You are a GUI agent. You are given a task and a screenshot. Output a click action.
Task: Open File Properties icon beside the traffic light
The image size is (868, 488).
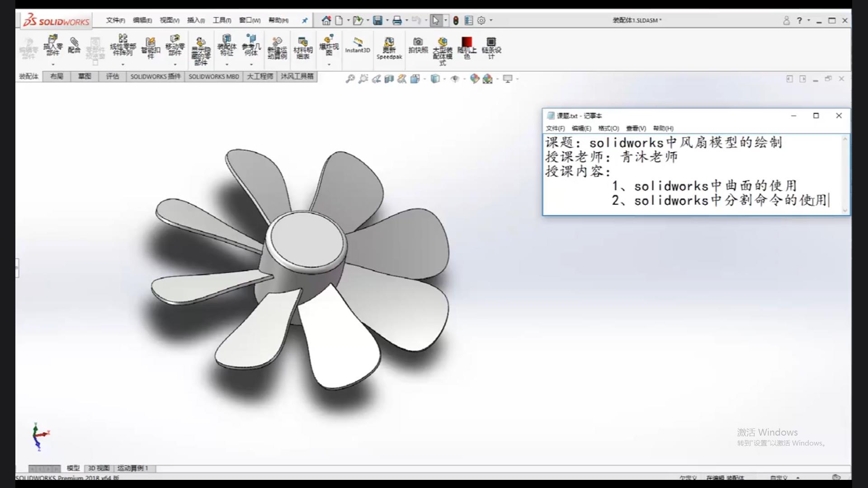point(469,20)
